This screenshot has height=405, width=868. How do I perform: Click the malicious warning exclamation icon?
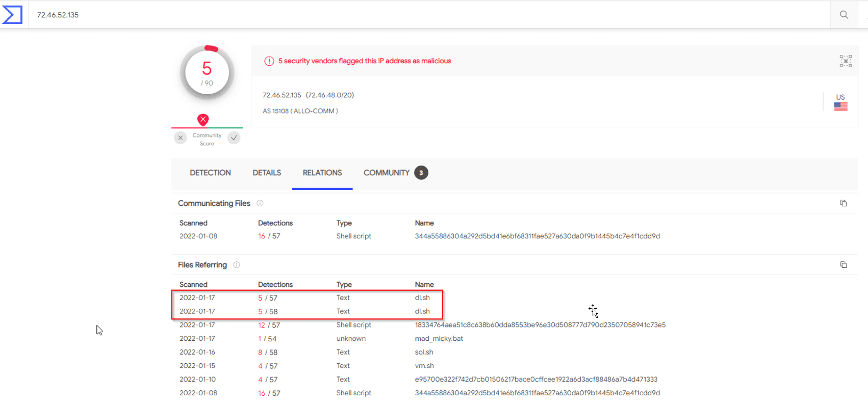coord(269,61)
